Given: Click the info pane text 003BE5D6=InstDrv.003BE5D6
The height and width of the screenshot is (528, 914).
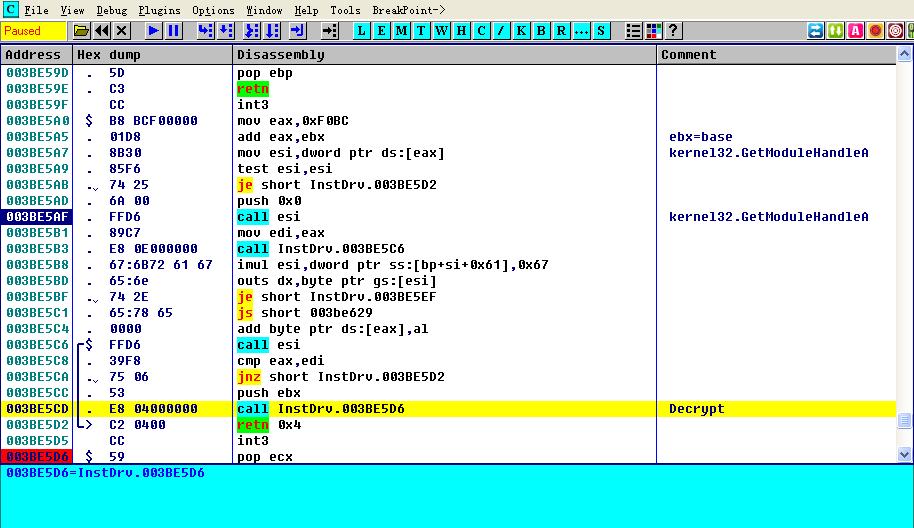Looking at the screenshot, I should (x=106, y=473).
